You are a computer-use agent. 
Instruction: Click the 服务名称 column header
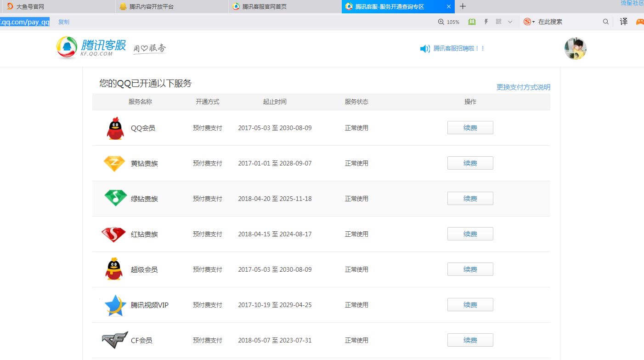[140, 102]
